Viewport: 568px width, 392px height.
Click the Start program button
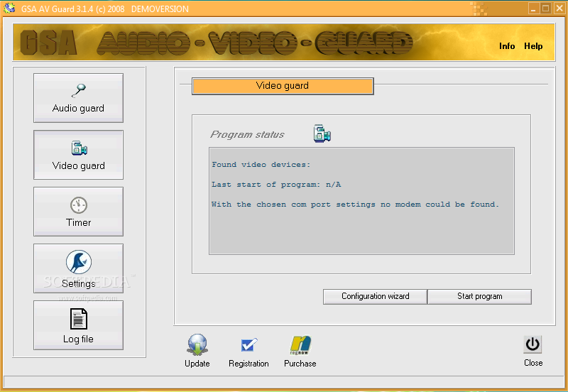tap(480, 296)
